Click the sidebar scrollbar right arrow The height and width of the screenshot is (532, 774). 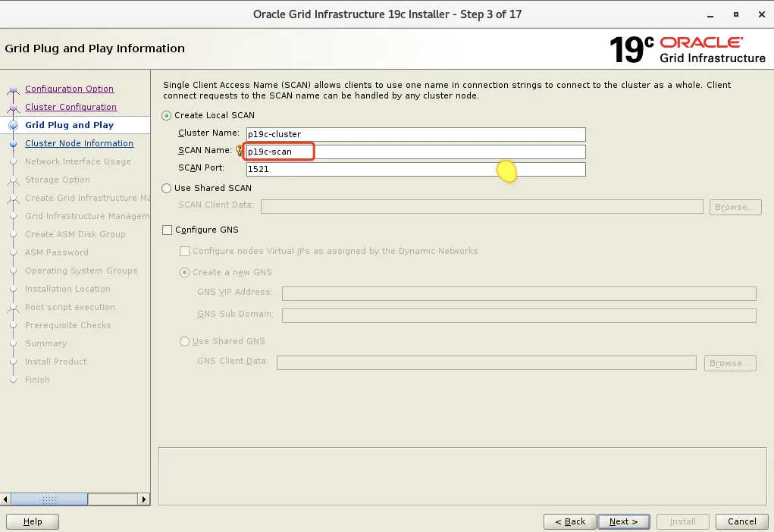pos(144,499)
